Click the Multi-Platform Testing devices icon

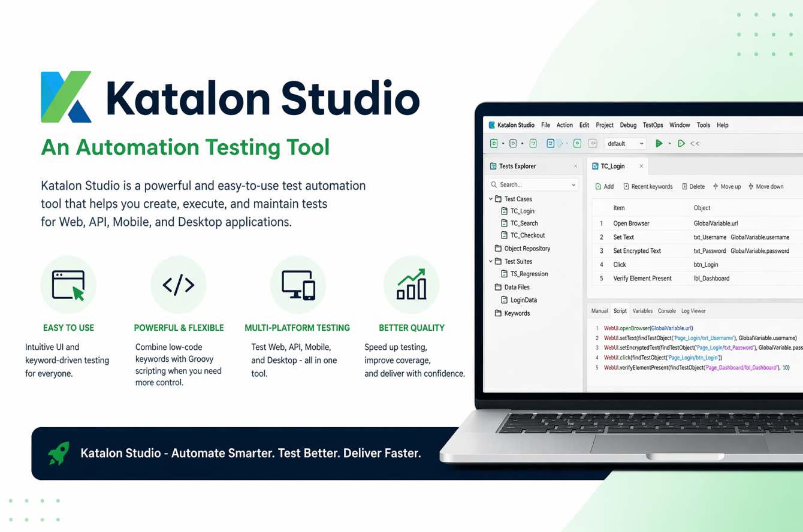tap(298, 285)
